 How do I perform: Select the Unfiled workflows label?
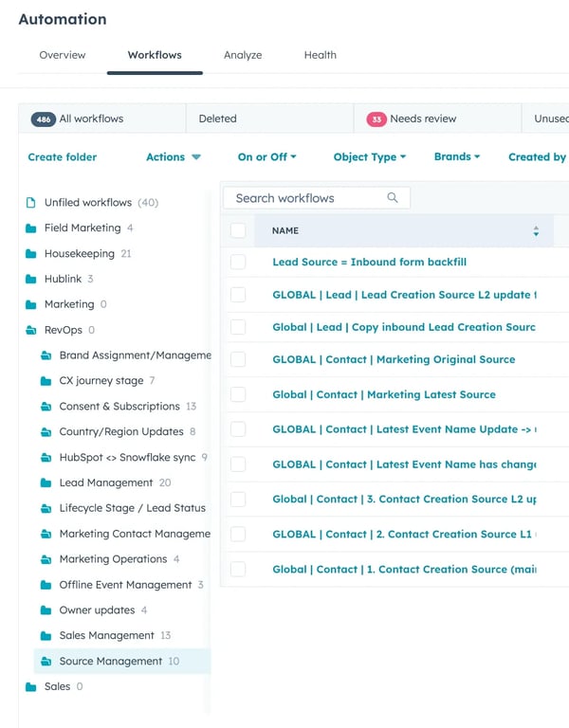88,203
